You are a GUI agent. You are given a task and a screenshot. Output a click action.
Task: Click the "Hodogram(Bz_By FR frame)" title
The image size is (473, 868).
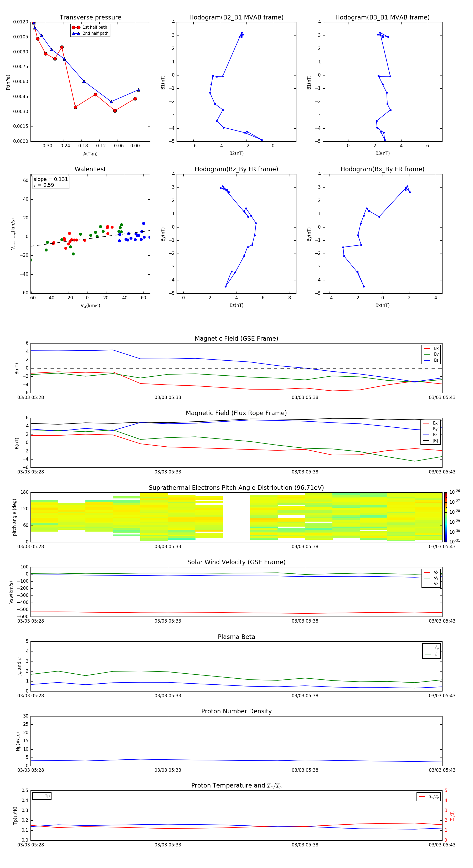click(236, 169)
